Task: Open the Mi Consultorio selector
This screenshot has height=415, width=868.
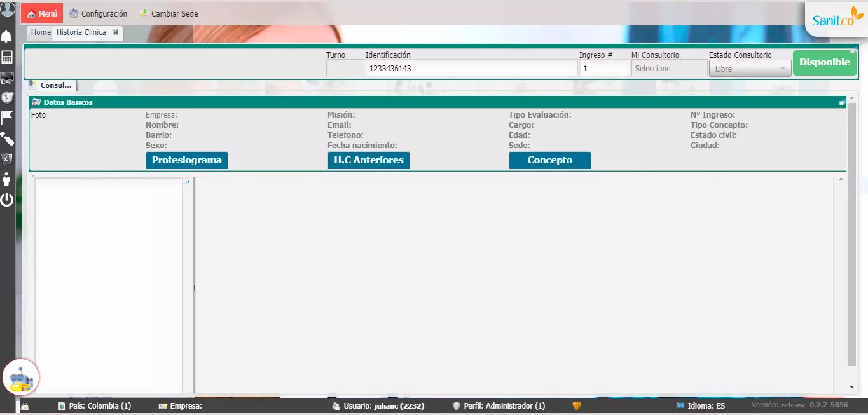Action: [669, 69]
